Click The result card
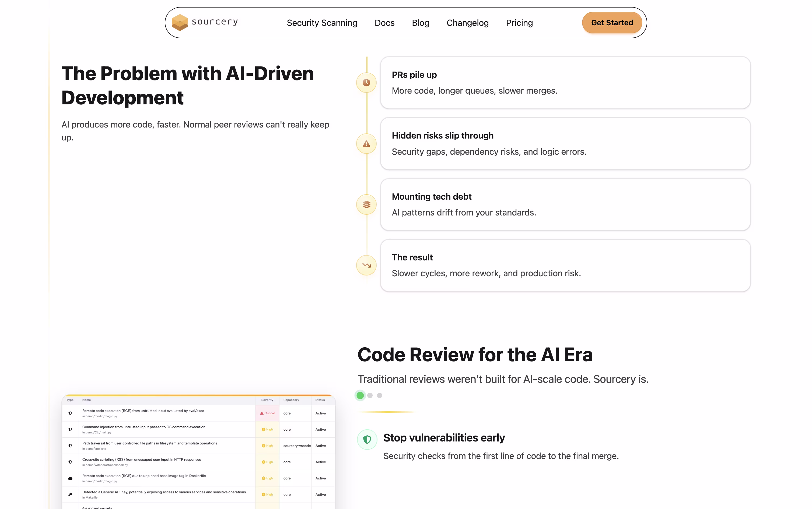 (x=565, y=265)
